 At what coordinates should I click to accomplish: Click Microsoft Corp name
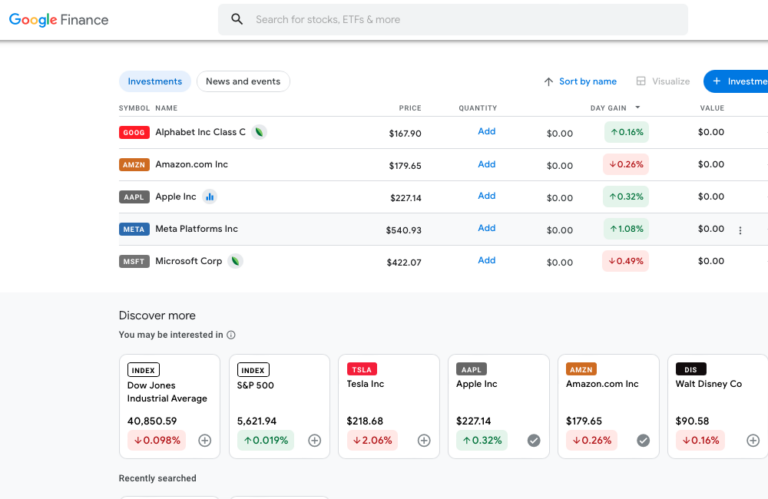tap(189, 261)
